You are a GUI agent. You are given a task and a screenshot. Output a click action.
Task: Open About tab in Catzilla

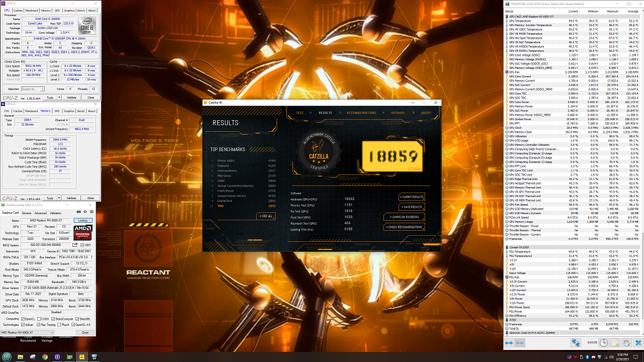coord(426,113)
